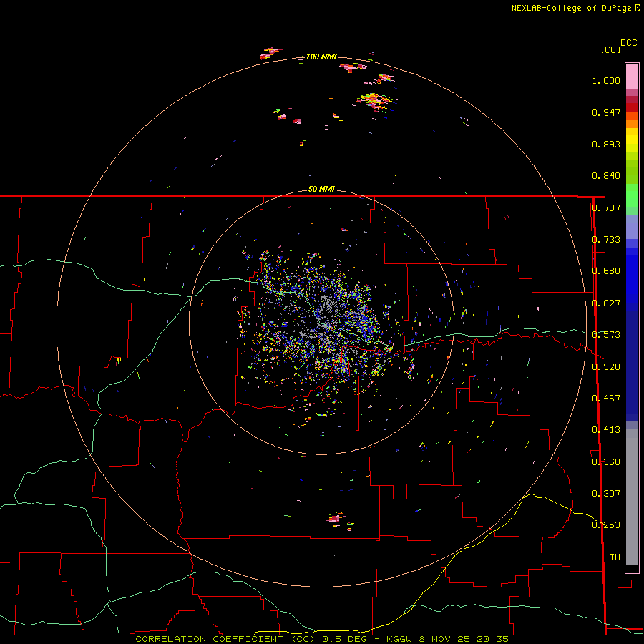
Task: Click the KGGW station ID in the caption
Action: 400,639
